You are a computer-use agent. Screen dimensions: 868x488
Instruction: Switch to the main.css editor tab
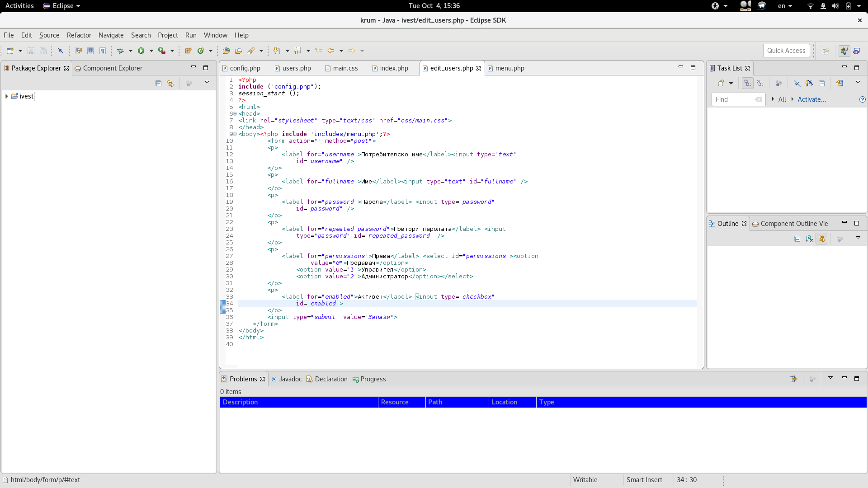pyautogui.click(x=341, y=68)
